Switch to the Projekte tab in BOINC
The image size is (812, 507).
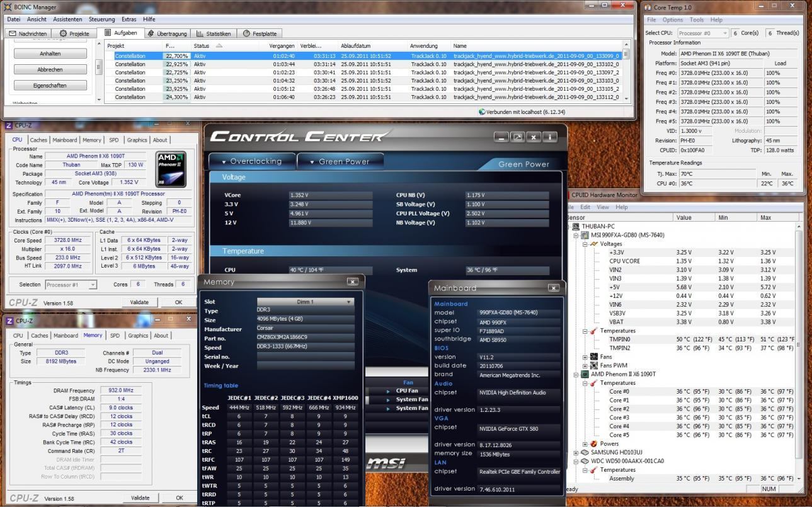(x=74, y=33)
